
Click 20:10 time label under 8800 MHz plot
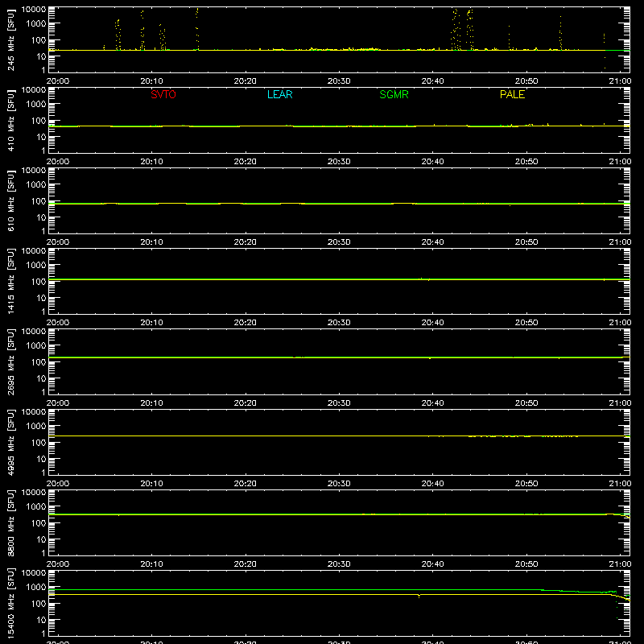pos(151,564)
